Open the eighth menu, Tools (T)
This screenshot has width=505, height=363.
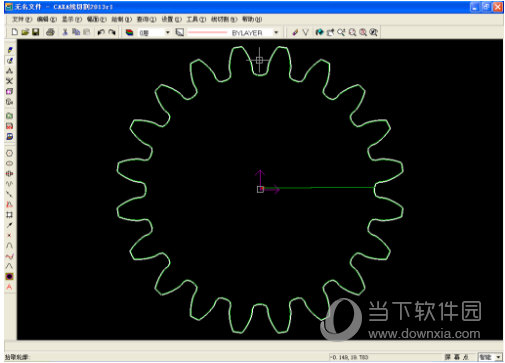(x=196, y=19)
